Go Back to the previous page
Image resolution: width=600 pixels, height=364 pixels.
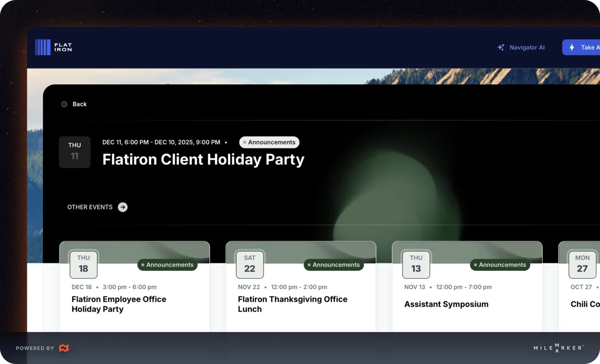(x=80, y=104)
